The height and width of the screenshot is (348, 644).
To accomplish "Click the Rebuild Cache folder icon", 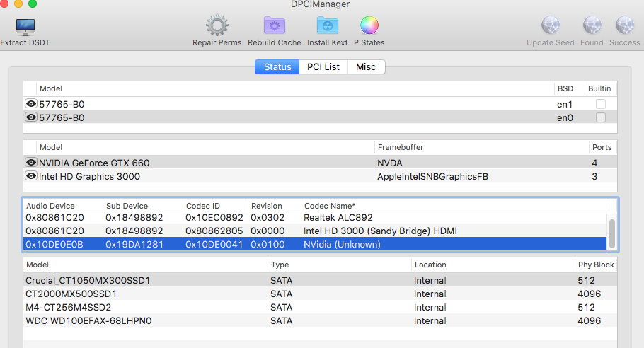I will pyautogui.click(x=275, y=25).
